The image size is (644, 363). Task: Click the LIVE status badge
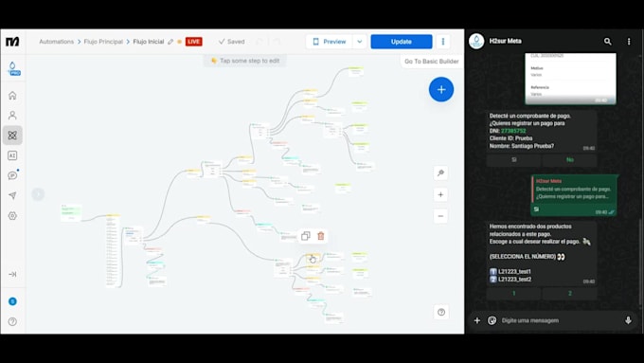194,42
